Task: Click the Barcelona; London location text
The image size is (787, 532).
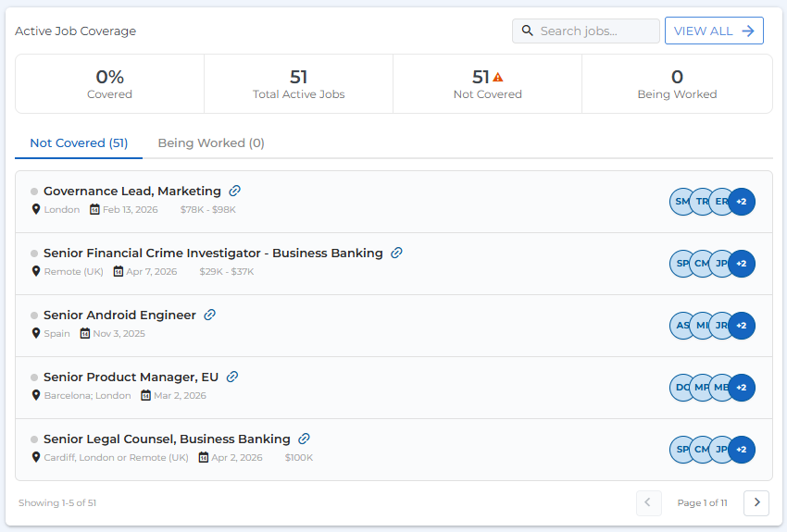Action: (x=87, y=396)
